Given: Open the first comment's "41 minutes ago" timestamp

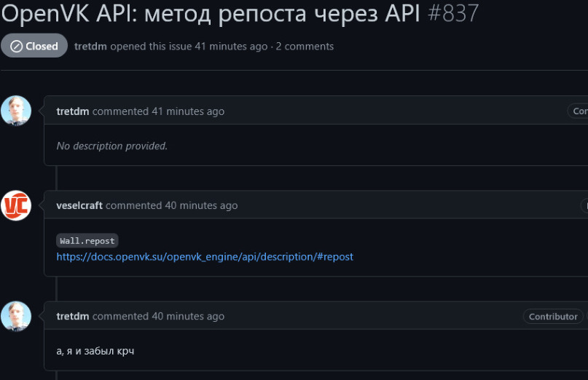Looking at the screenshot, I should (188, 111).
